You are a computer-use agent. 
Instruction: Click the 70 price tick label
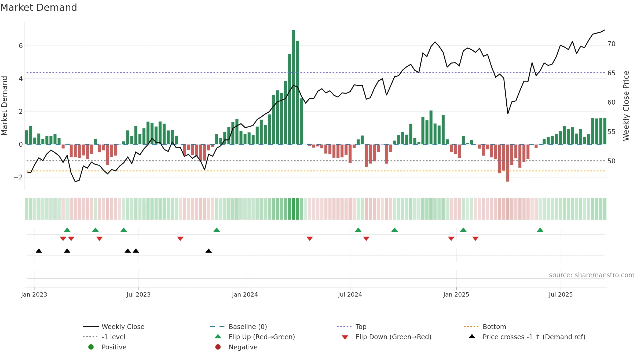click(x=612, y=44)
